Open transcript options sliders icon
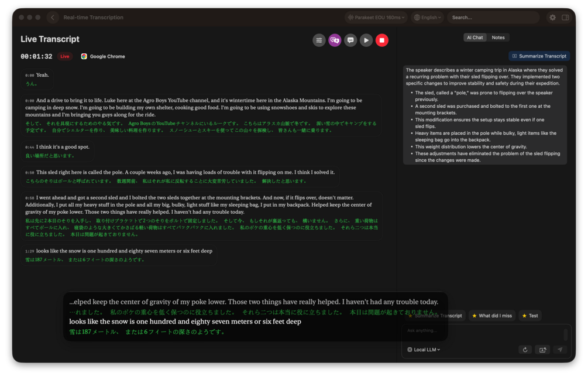The width and height of the screenshot is (588, 379). [x=319, y=40]
